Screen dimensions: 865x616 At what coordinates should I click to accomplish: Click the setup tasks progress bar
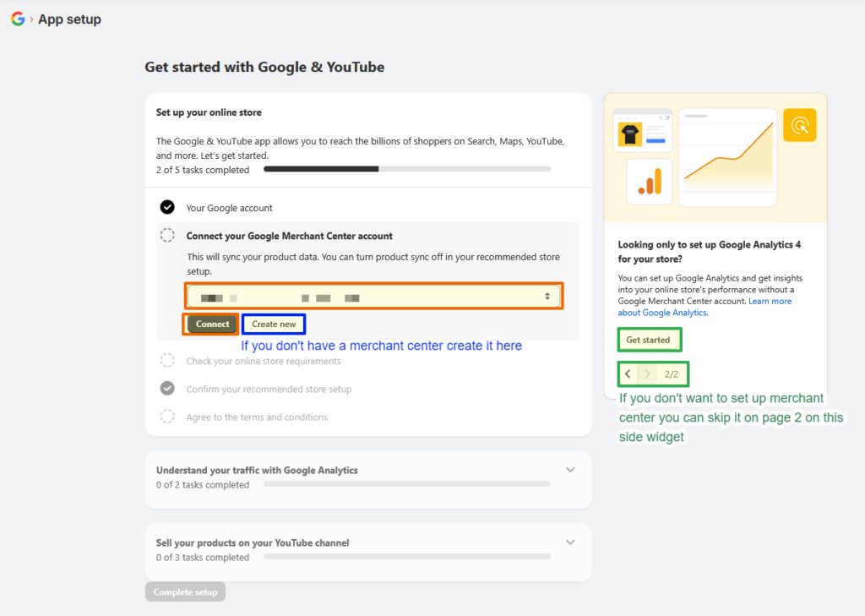point(406,169)
